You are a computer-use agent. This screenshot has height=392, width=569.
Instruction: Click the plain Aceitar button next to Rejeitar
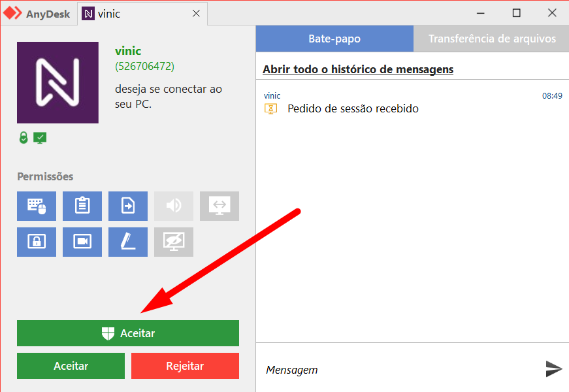click(x=71, y=366)
